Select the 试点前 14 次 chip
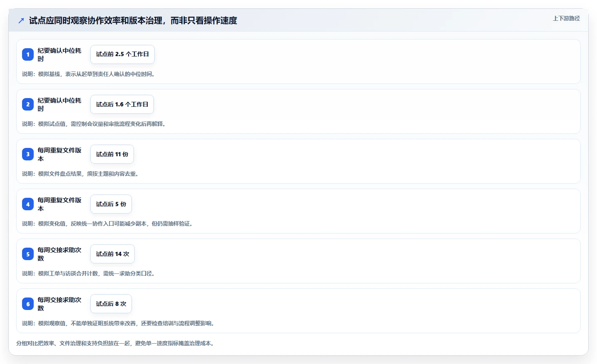This screenshot has height=364, width=597. tap(112, 254)
